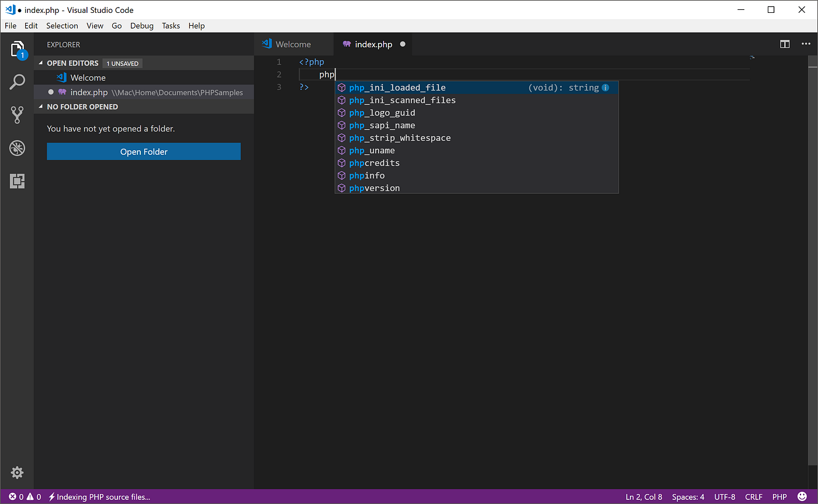Viewport: 818px width, 504px height.
Task: Switch to the Welcome tab
Action: (x=293, y=44)
